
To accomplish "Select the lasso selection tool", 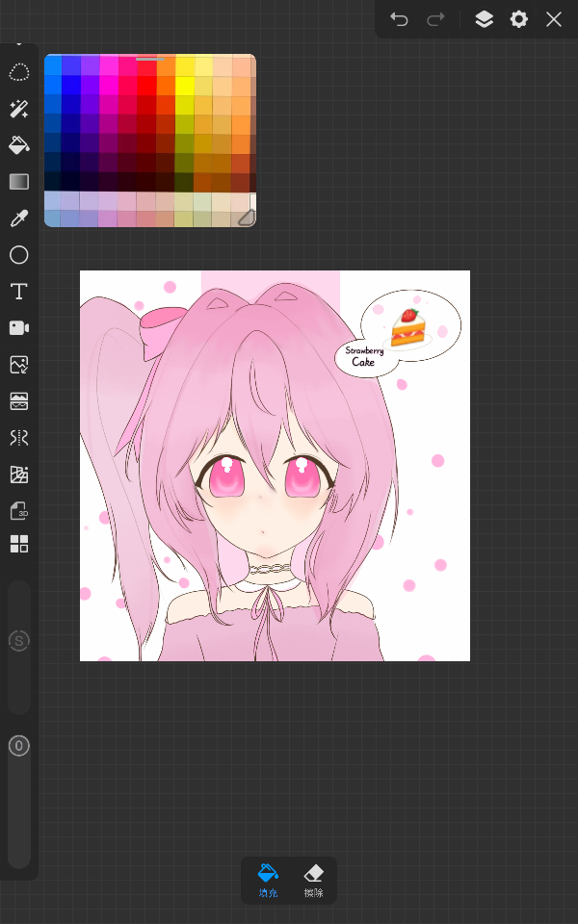I will pyautogui.click(x=19, y=72).
